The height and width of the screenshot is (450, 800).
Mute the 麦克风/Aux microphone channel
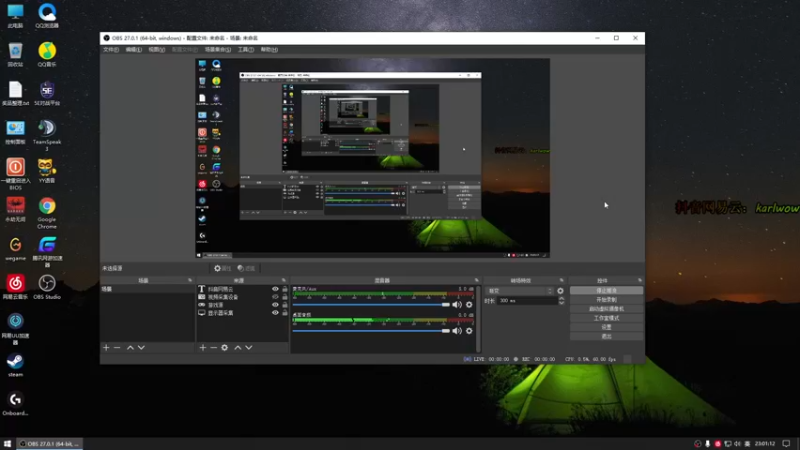(457, 305)
